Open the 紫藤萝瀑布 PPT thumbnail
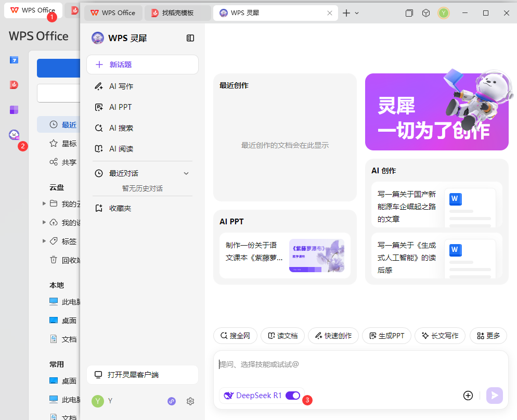Viewport: 517px width, 420px height. click(317, 256)
